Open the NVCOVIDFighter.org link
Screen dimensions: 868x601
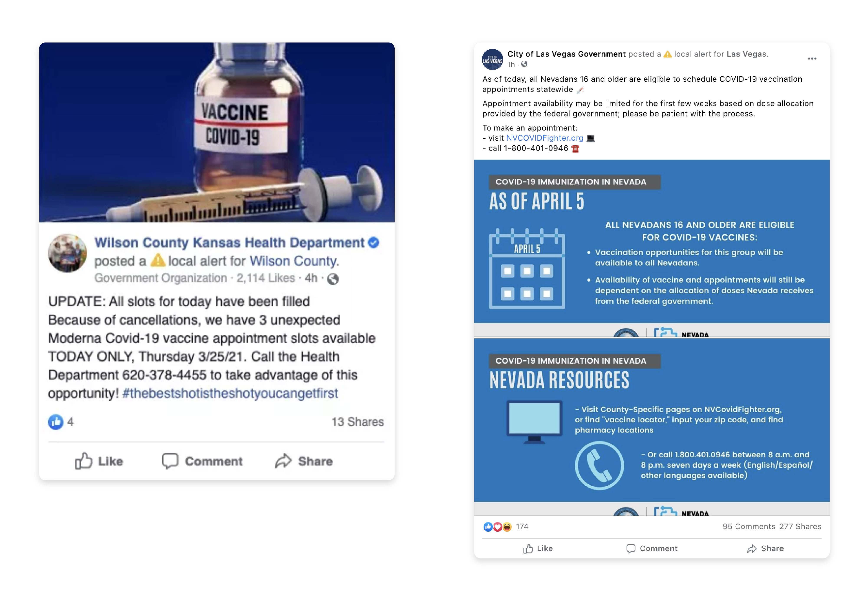click(x=544, y=138)
